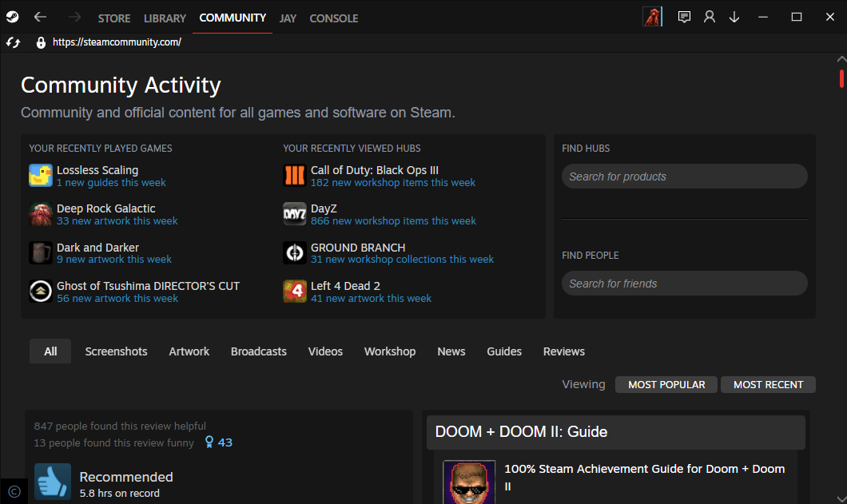Click the Ghost of Tsushima icon
This screenshot has width=847, height=504.
click(x=41, y=292)
